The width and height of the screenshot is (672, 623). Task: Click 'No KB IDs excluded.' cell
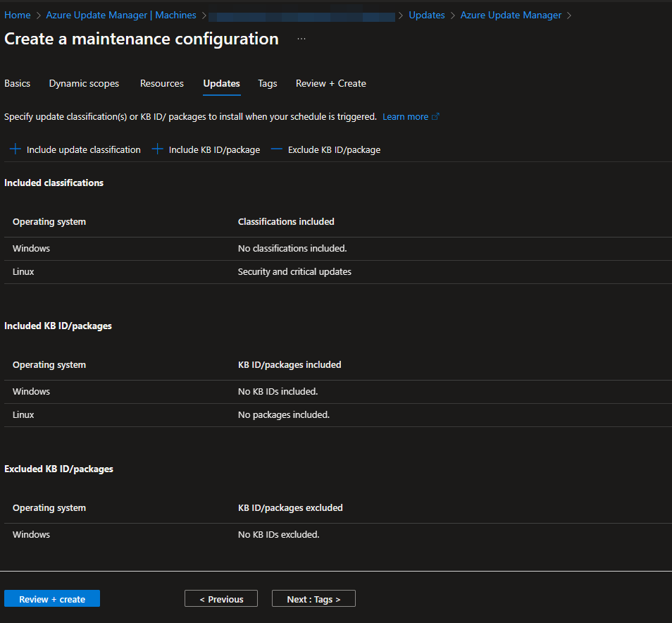tap(278, 535)
